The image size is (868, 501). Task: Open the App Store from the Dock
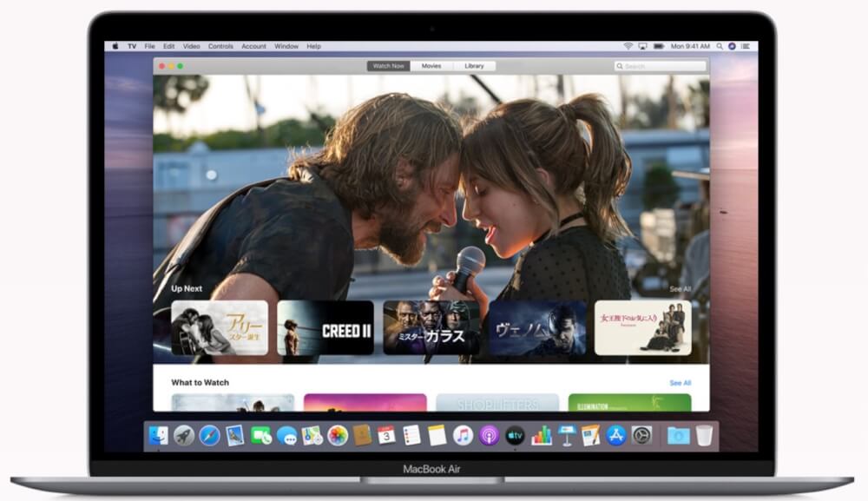pos(615,436)
